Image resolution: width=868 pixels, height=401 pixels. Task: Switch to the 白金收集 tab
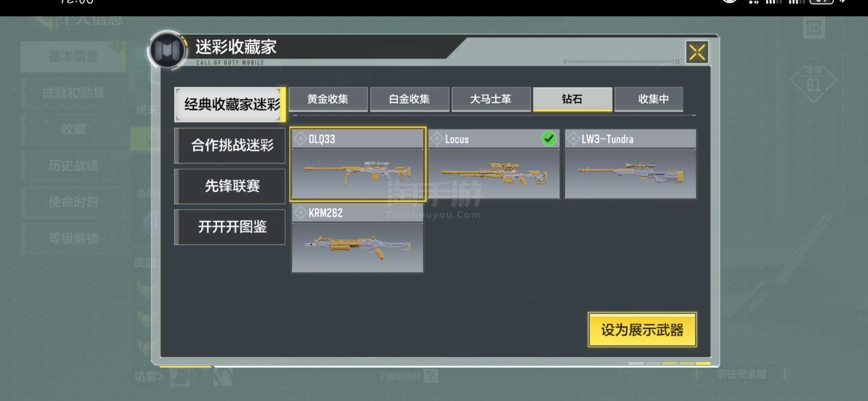coord(410,99)
